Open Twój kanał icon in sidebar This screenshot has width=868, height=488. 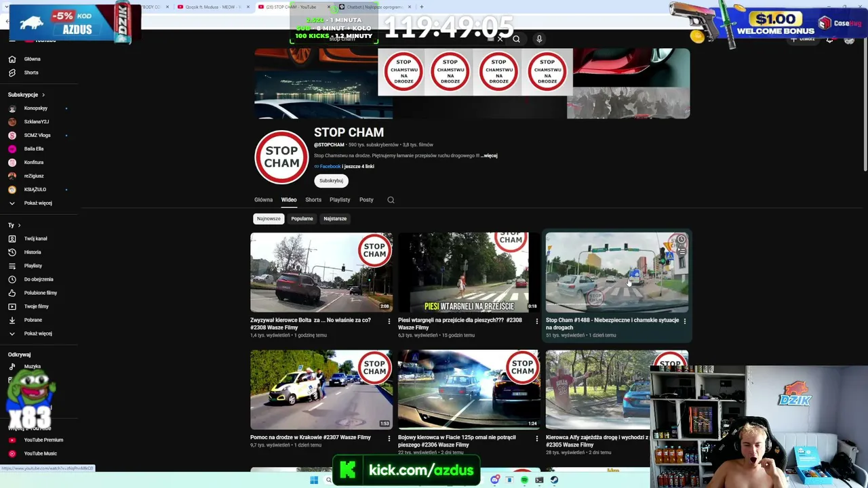tap(12, 239)
